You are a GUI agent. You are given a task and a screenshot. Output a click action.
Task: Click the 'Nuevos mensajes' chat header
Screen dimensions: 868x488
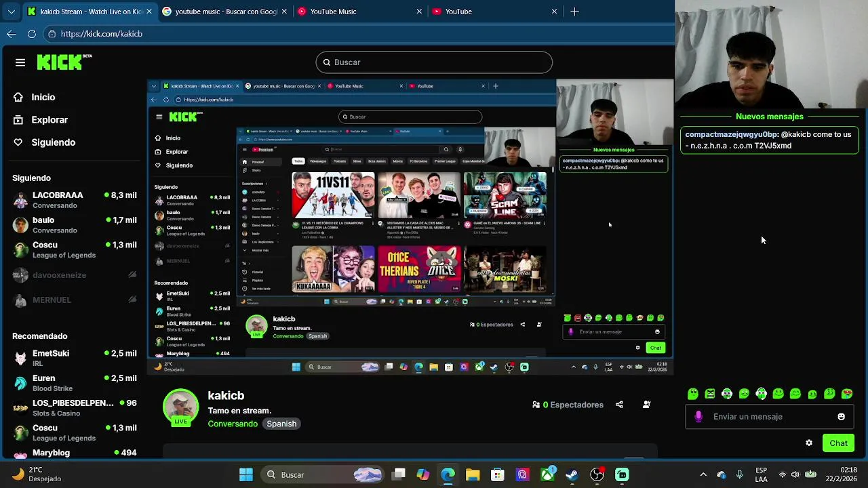(x=770, y=117)
